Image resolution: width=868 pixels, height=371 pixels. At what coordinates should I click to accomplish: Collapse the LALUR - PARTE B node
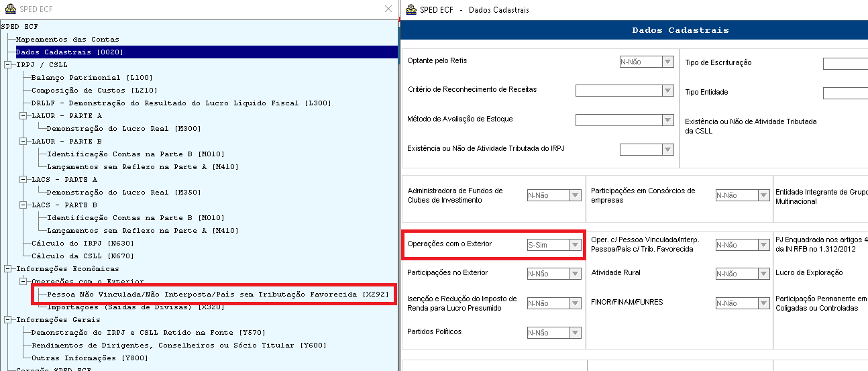tap(23, 142)
